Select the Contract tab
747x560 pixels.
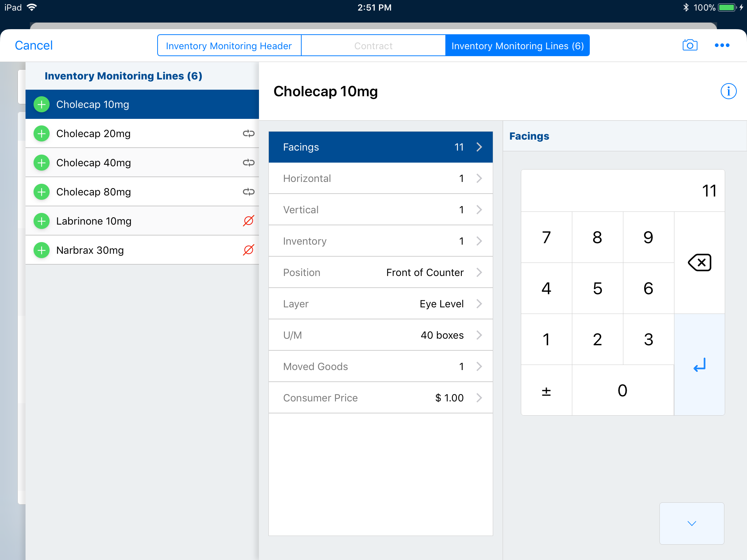(373, 46)
